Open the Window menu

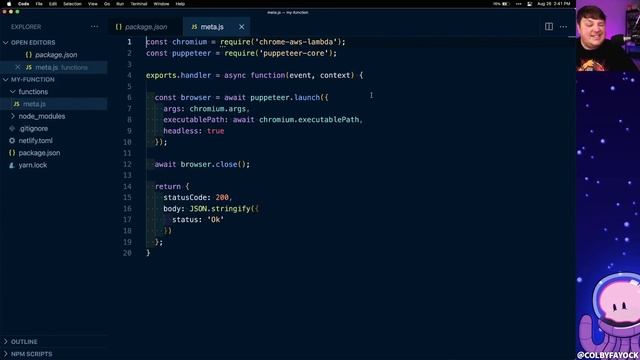click(161, 4)
